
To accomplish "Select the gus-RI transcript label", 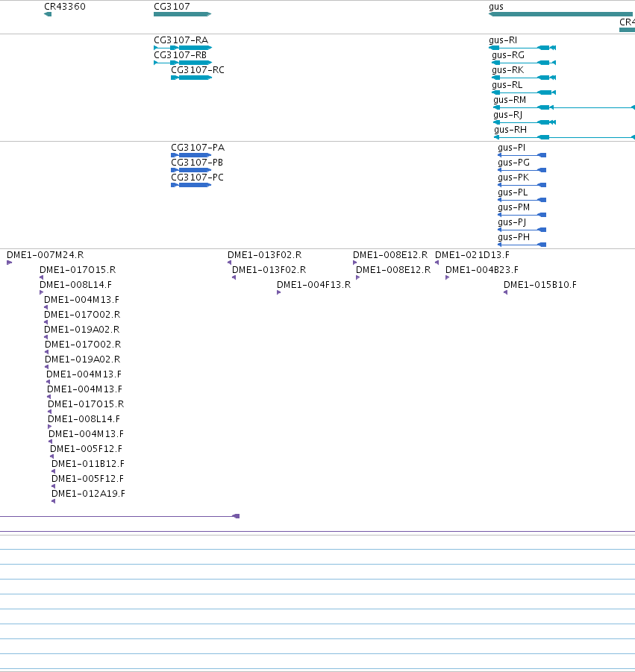I will 503,40.
